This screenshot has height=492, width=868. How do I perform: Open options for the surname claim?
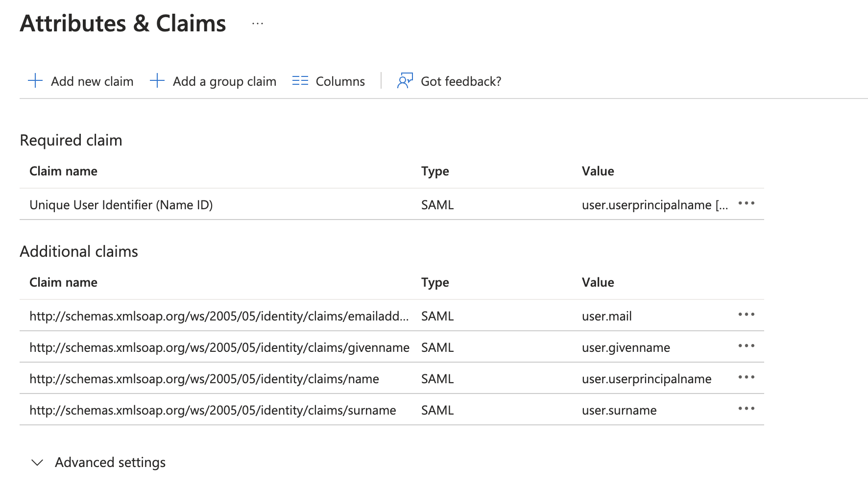746,409
